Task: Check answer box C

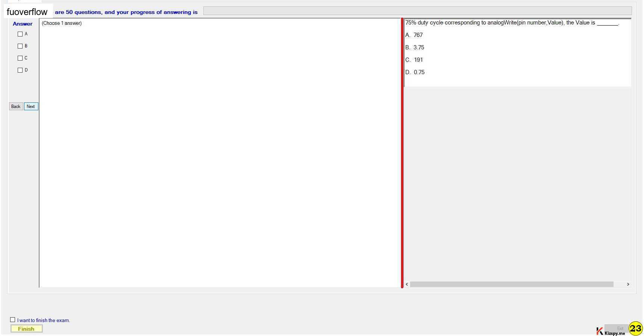Action: [20, 58]
